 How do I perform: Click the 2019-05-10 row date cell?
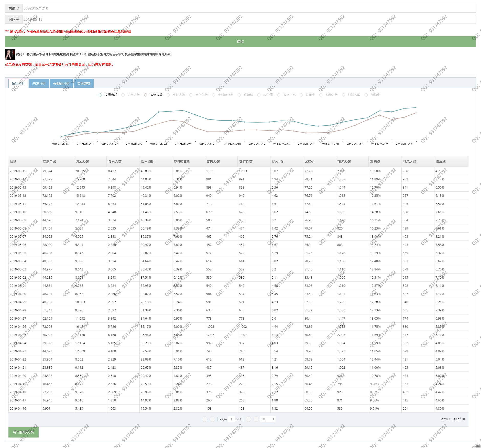tap(25, 212)
